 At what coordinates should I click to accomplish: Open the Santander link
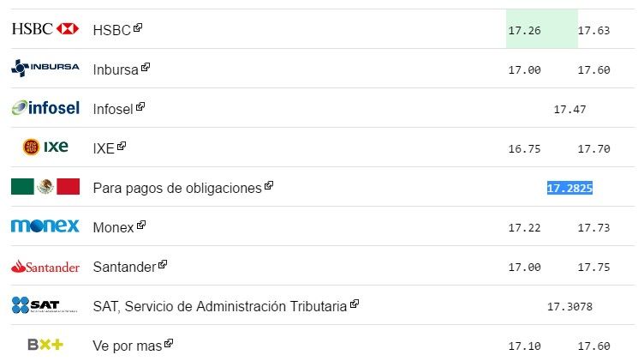tap(124, 267)
